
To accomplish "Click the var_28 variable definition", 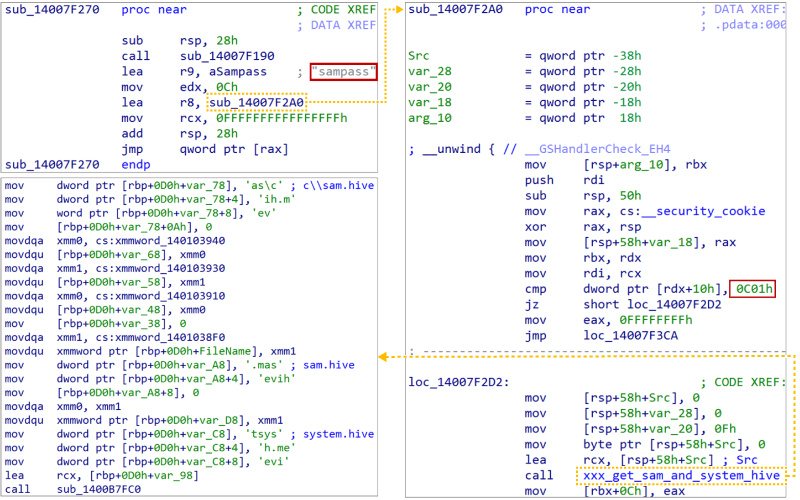I will (x=525, y=71).
